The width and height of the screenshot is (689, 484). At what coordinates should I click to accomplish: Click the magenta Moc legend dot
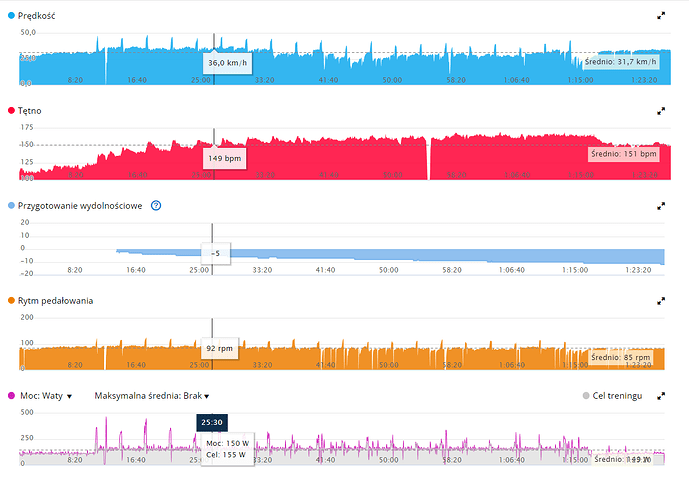[x=11, y=396]
